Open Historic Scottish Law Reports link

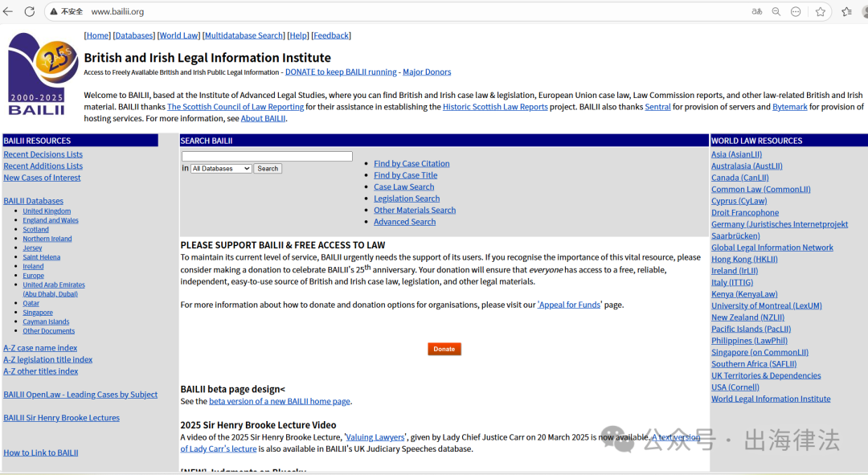[495, 107]
